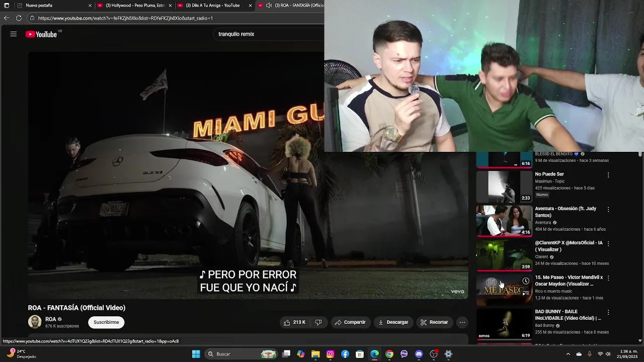Open Facebook from the taskbar

345,354
